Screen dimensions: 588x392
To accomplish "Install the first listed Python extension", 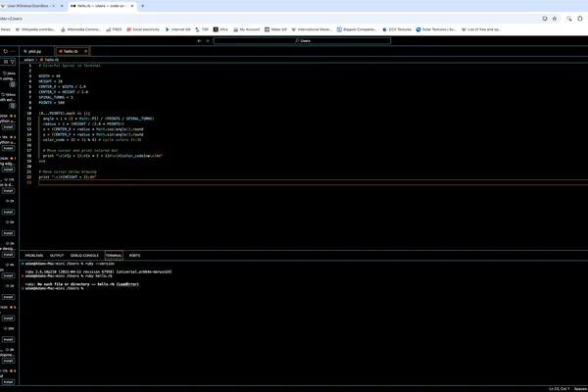I will pyautogui.click(x=8, y=127).
